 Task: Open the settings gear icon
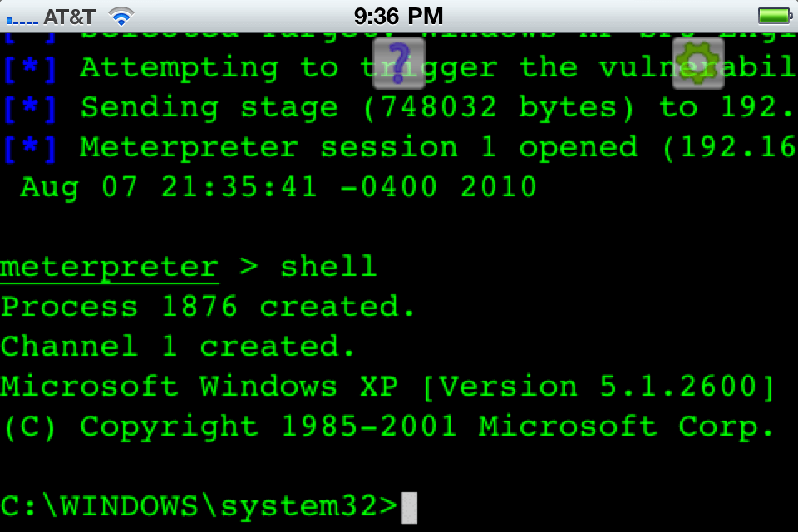pos(697,62)
